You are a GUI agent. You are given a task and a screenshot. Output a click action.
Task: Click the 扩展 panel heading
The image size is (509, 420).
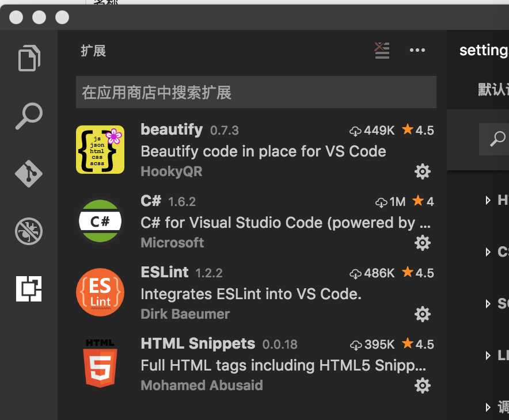[93, 51]
